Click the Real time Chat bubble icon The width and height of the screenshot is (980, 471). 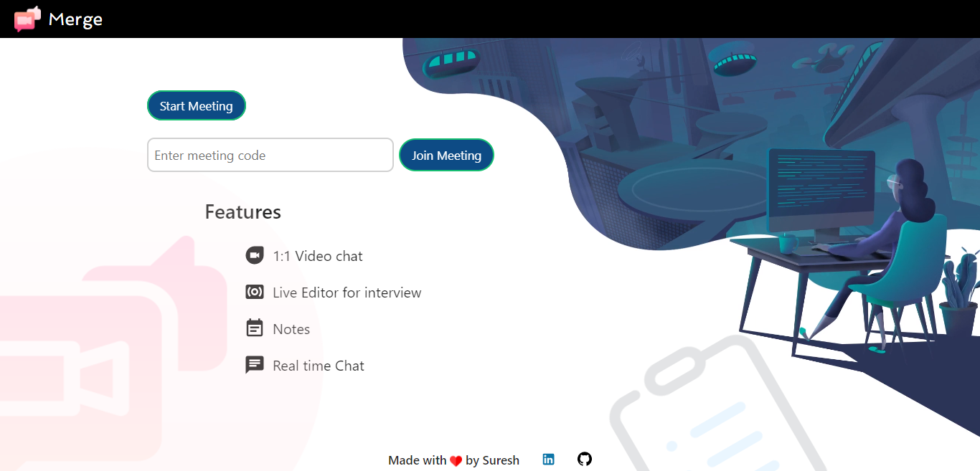coord(255,365)
